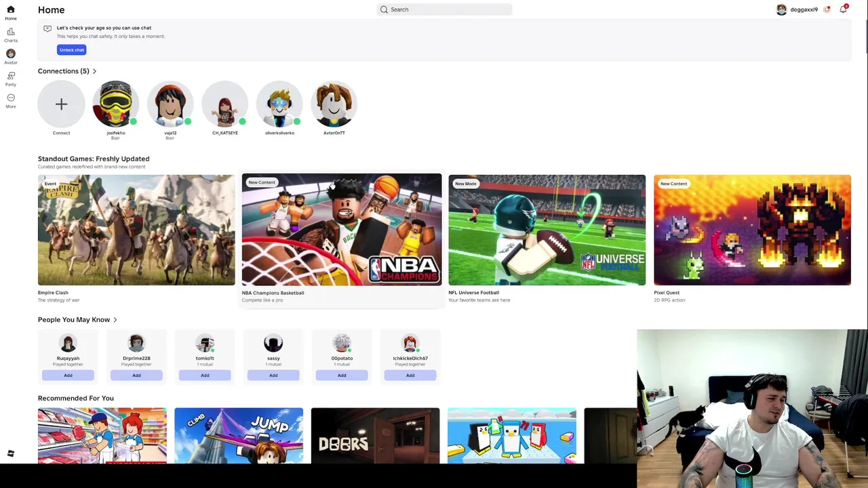Expand People You May Know chevron
Screen dimensions: 868x488
click(115, 320)
